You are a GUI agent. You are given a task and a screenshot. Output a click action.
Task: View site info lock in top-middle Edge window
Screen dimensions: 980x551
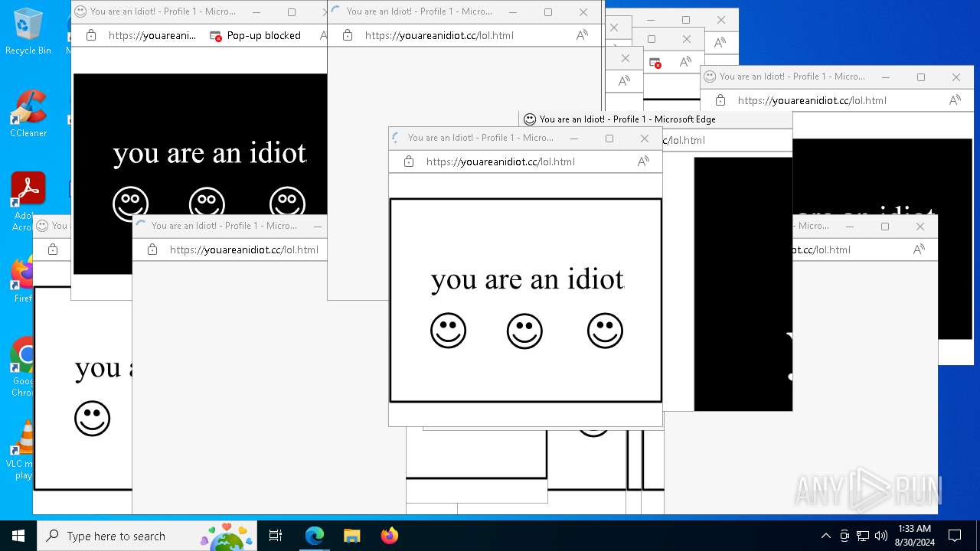click(x=348, y=35)
